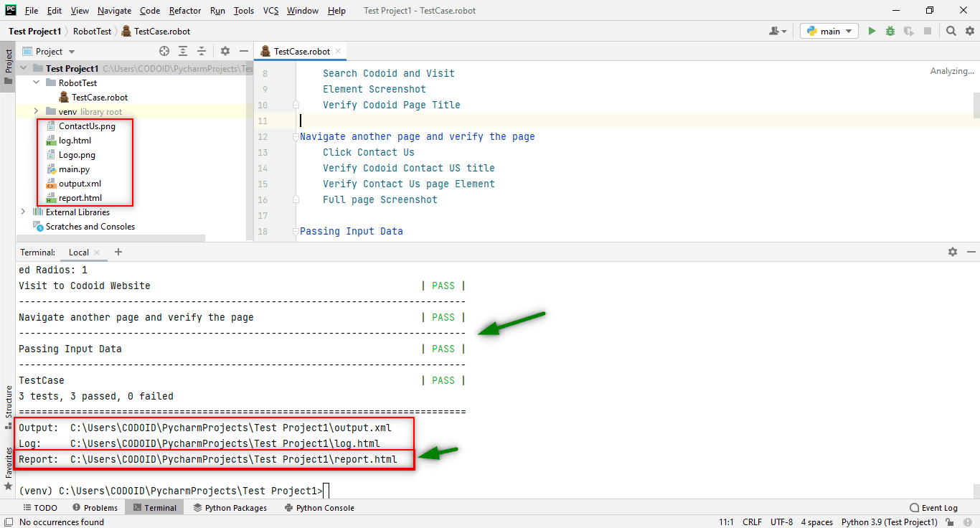Start debugging with the bug icon
The height and width of the screenshot is (528, 980).
tap(890, 31)
